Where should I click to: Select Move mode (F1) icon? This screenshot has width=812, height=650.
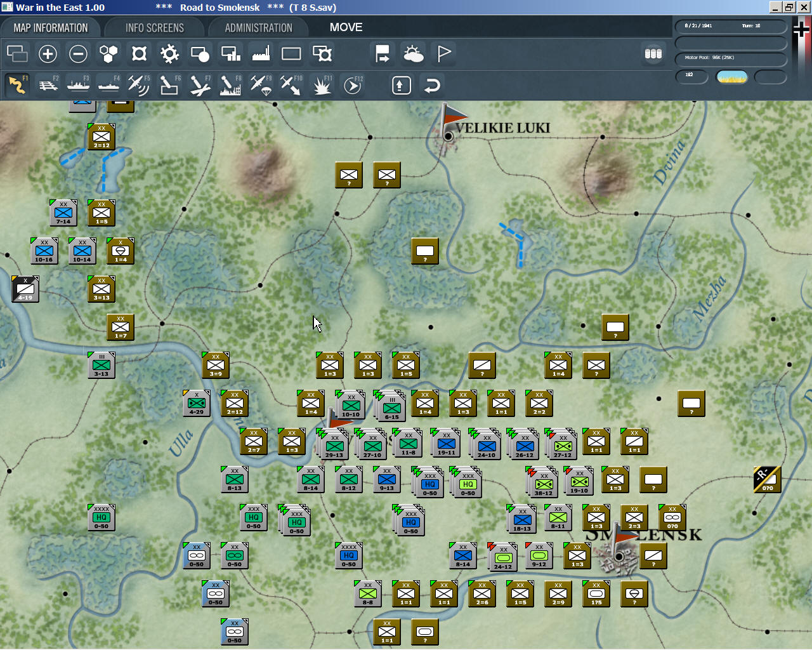pos(18,85)
